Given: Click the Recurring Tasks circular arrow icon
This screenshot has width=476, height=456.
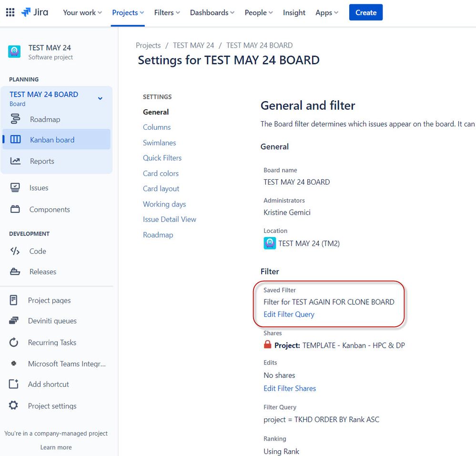Looking at the screenshot, I should coord(14,342).
